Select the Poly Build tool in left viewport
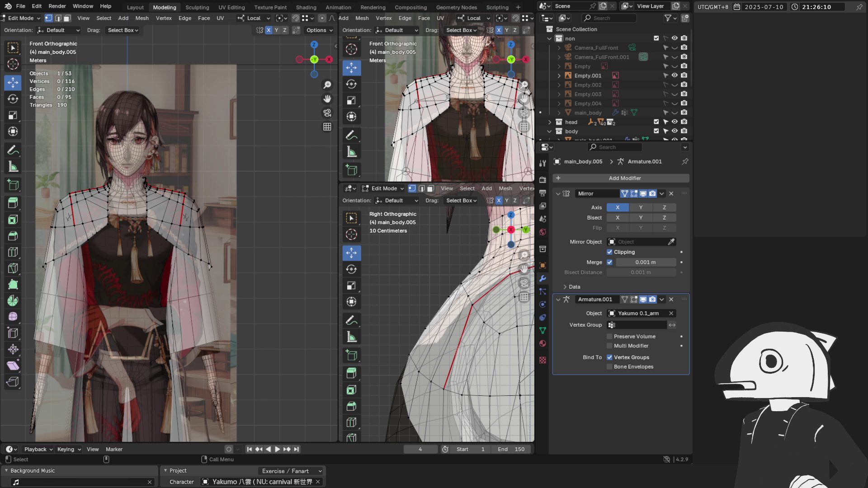This screenshot has width=868, height=488. [13, 285]
